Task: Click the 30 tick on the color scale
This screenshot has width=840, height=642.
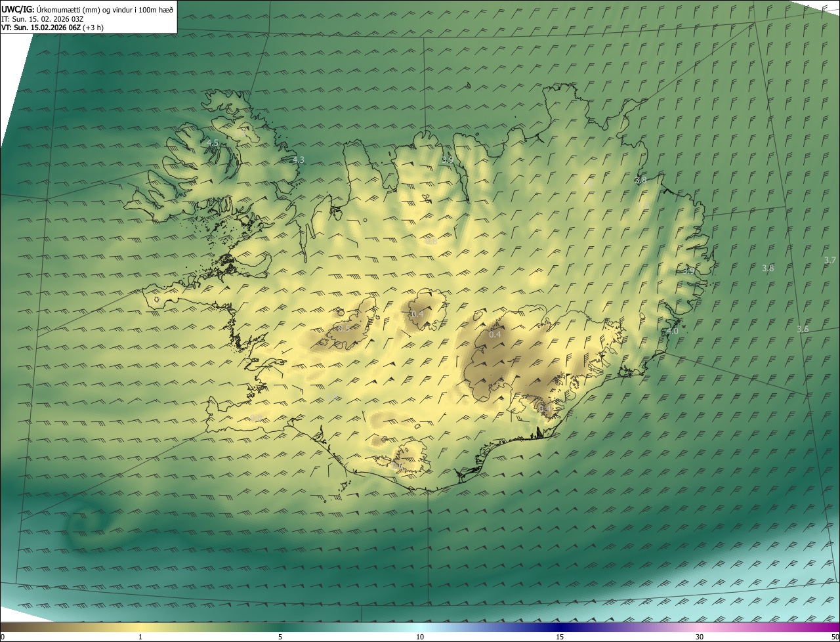Action: point(700,637)
